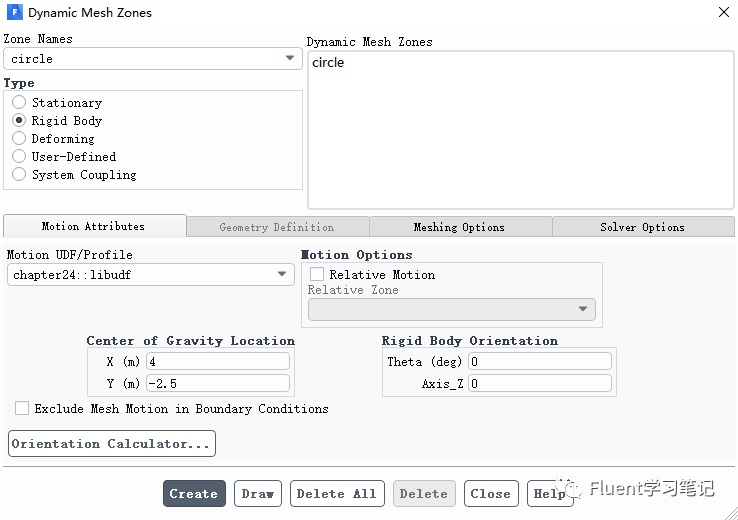Expand the Motion UDF/Profile dropdown

[x=151, y=274]
